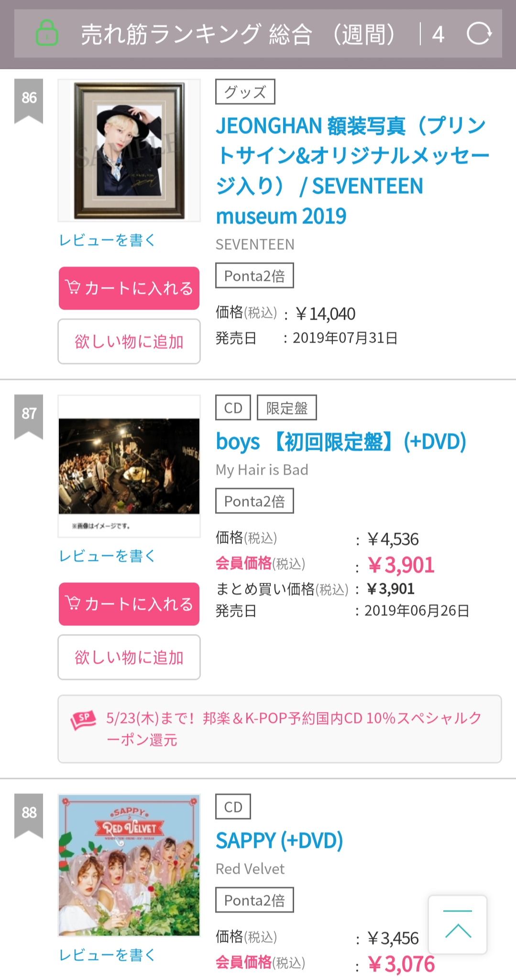Tap the green padlock security icon
This screenshot has height=980, width=516.
[x=47, y=33]
